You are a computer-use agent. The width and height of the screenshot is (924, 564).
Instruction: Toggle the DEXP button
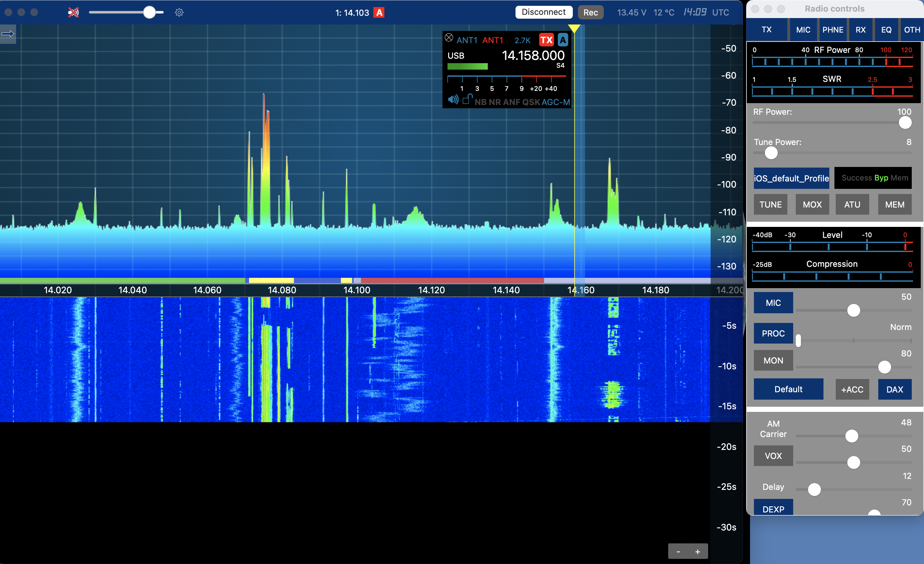pyautogui.click(x=773, y=507)
